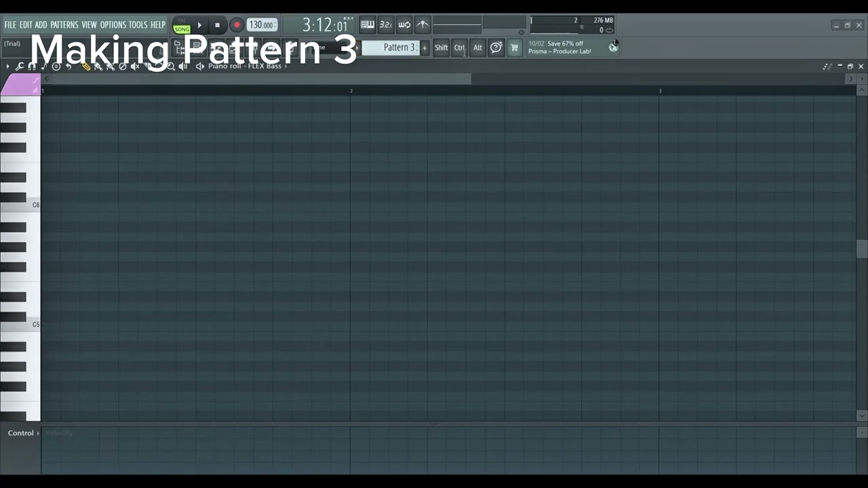Image resolution: width=868 pixels, height=488 pixels.
Task: Select the playback tool (speaker with bars)
Action: point(183,66)
